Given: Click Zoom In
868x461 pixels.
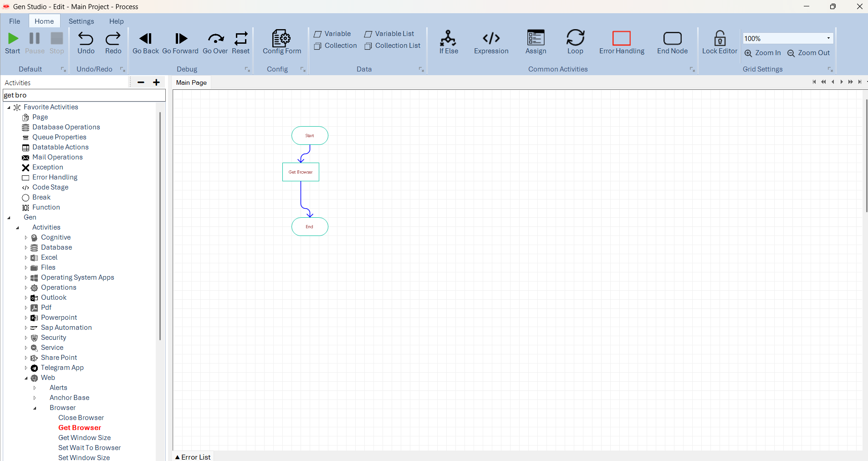Looking at the screenshot, I should coord(763,53).
